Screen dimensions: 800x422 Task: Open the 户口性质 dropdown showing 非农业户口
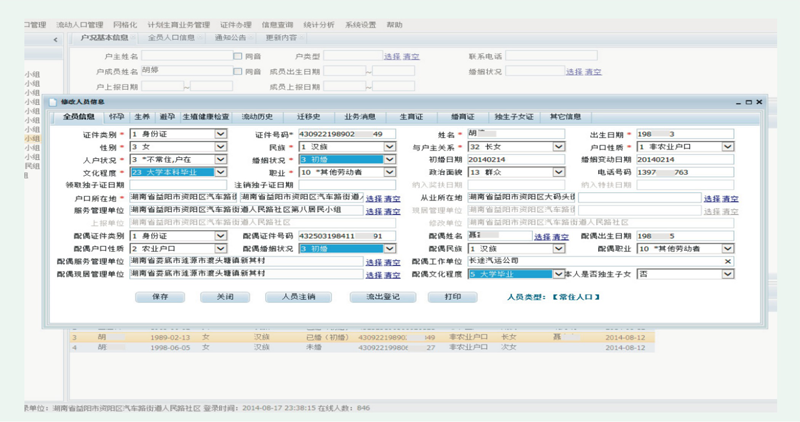(x=728, y=147)
